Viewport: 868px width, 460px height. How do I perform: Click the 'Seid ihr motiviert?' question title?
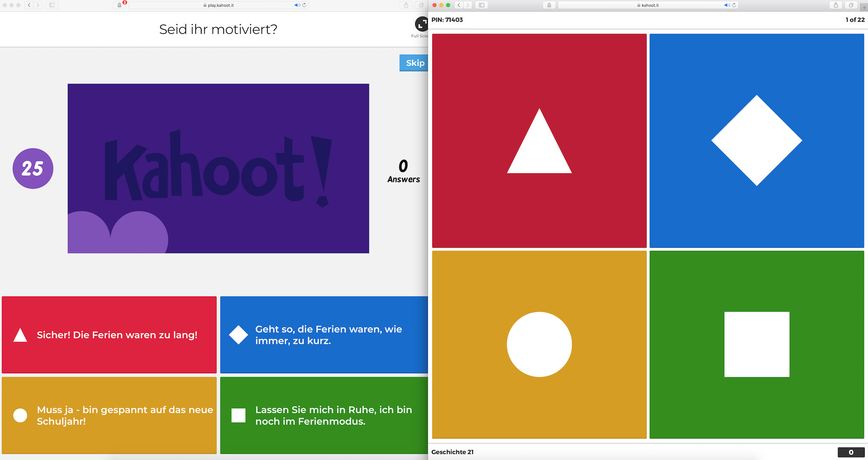tap(218, 29)
